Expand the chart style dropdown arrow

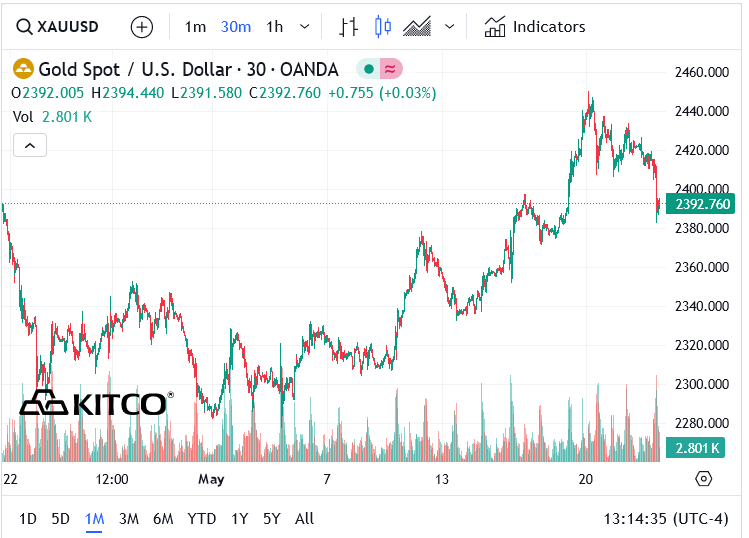(x=449, y=27)
